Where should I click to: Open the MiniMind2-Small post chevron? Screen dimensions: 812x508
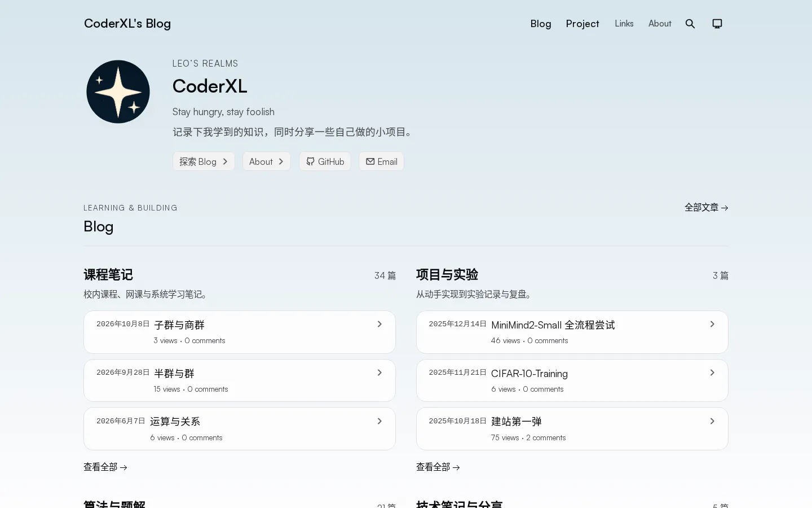[712, 324]
